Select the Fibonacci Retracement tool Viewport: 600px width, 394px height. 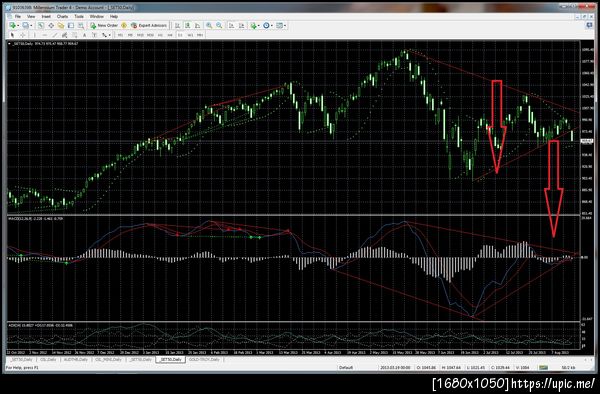[x=75, y=35]
